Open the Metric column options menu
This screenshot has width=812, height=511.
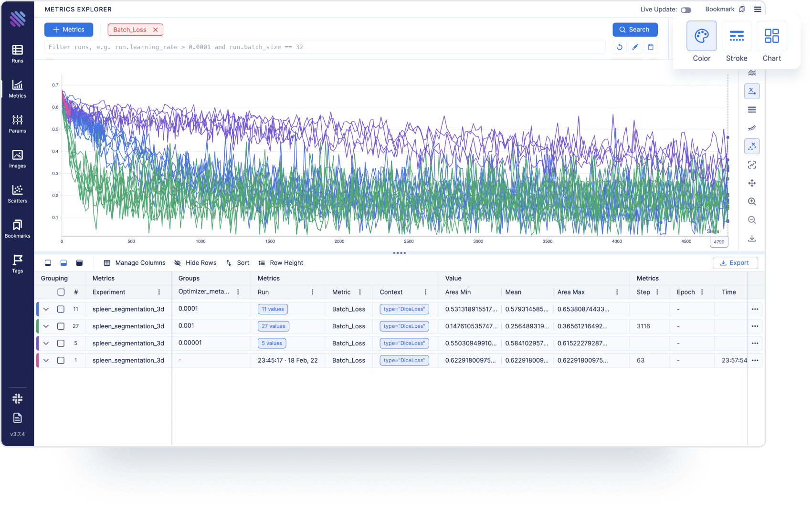pyautogui.click(x=360, y=292)
